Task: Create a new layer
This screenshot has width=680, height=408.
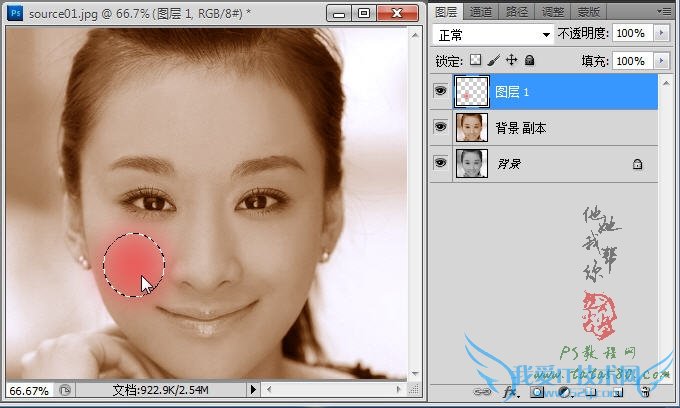Action: (x=618, y=393)
